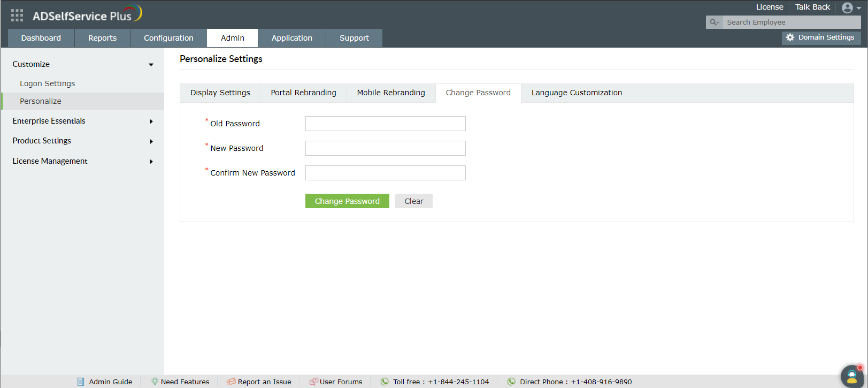Open the Need Features link
The width and height of the screenshot is (868, 388).
pyautogui.click(x=185, y=382)
